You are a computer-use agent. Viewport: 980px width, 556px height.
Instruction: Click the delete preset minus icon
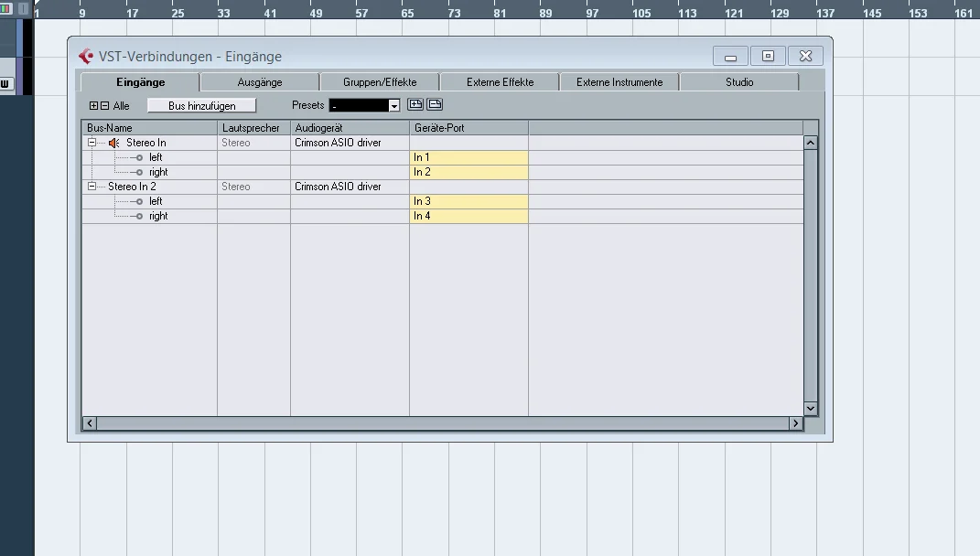coord(435,104)
